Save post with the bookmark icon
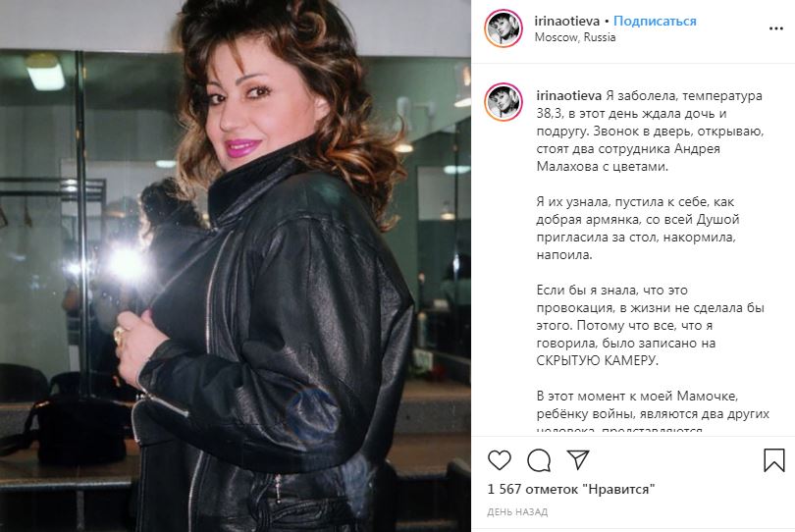 [x=773, y=460]
